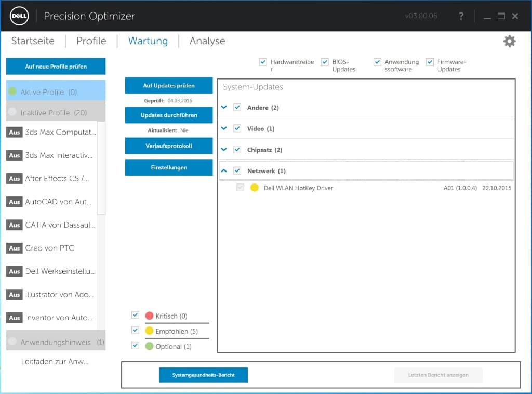
Task: Open Leitfaden zur Anw... guide entry
Action: pos(55,361)
